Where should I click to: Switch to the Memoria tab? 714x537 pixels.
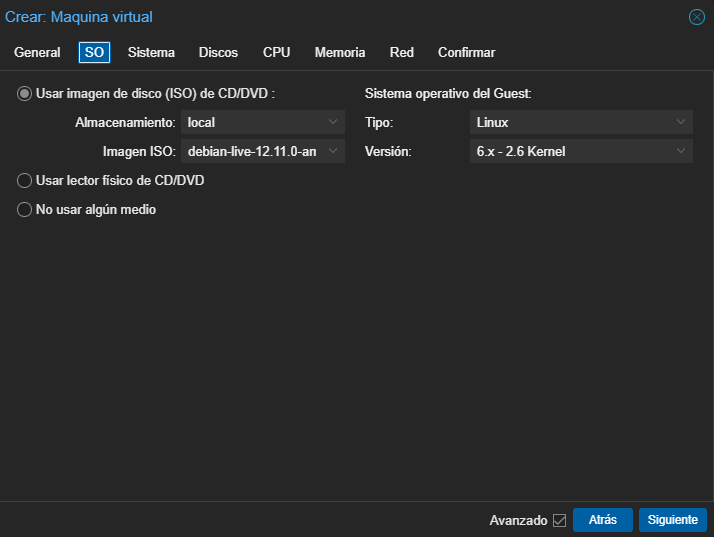point(340,52)
